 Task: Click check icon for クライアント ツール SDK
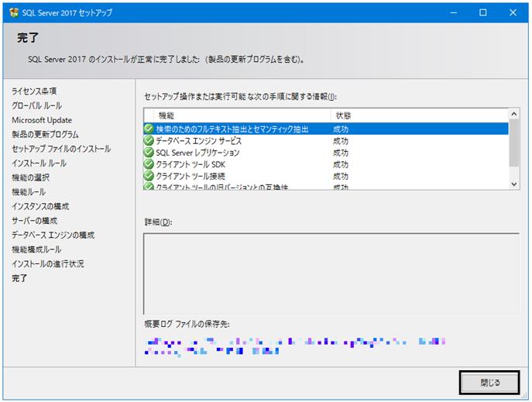(149, 164)
